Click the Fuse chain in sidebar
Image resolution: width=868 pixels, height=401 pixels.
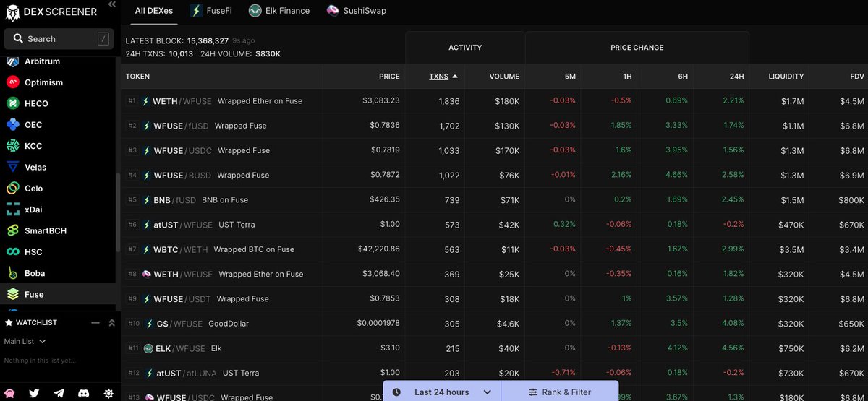pos(58,294)
